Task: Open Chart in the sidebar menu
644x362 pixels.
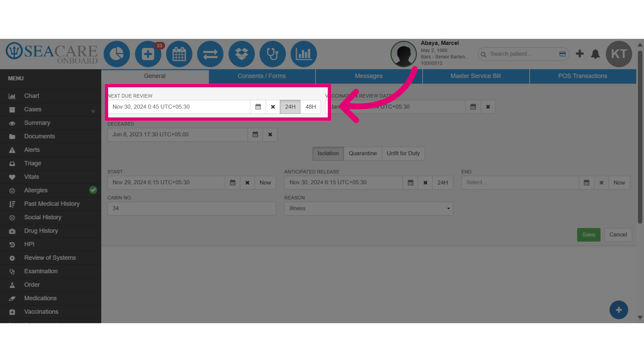Action: 50,96
